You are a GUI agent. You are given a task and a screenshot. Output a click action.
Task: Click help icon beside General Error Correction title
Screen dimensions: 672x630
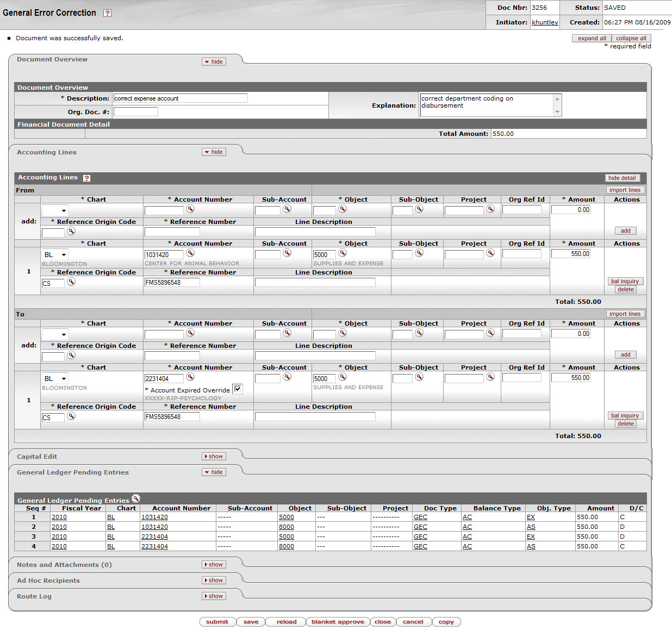click(x=108, y=13)
